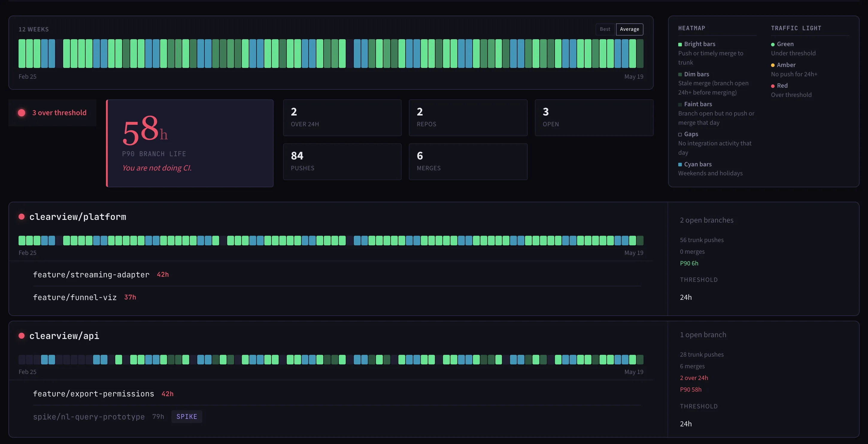Click the TRAFFIC LIGHT legend heading

point(796,28)
